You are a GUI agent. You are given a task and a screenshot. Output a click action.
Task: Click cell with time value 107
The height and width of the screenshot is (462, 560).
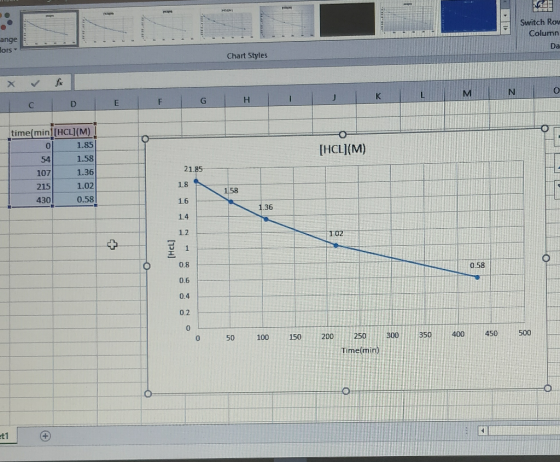pyautogui.click(x=31, y=173)
